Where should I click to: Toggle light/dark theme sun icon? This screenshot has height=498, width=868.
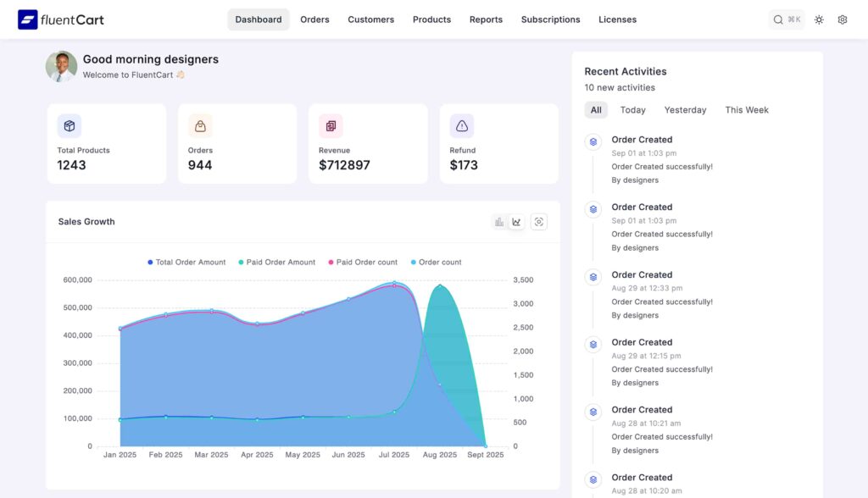[819, 19]
